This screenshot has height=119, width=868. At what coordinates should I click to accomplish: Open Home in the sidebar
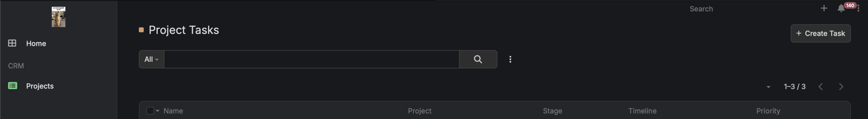pos(36,43)
